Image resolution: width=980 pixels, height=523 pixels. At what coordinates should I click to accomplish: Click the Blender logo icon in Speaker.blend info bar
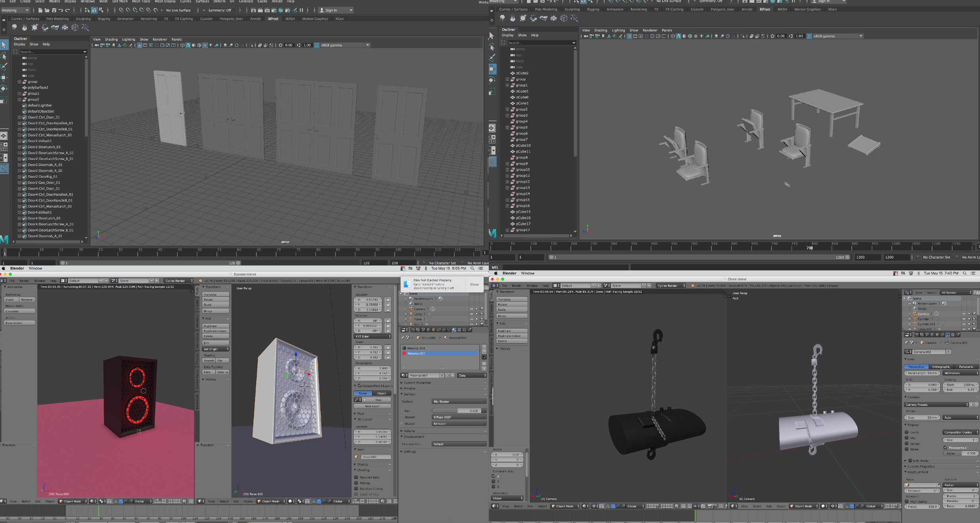(x=200, y=281)
